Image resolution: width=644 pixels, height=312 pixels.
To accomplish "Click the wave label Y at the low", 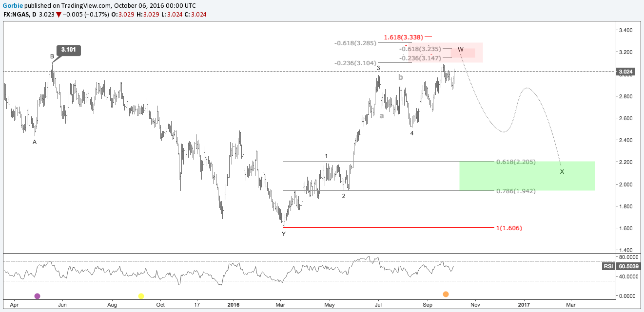I will 284,234.
